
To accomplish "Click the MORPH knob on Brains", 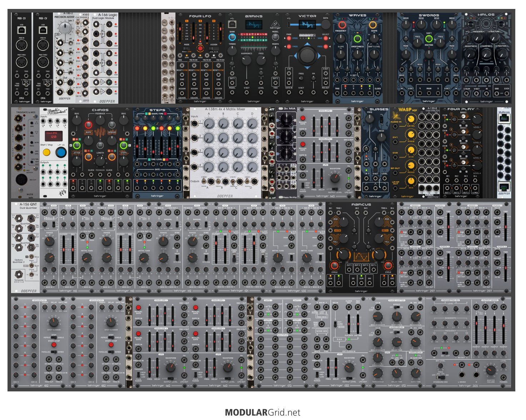I will point(275,50).
